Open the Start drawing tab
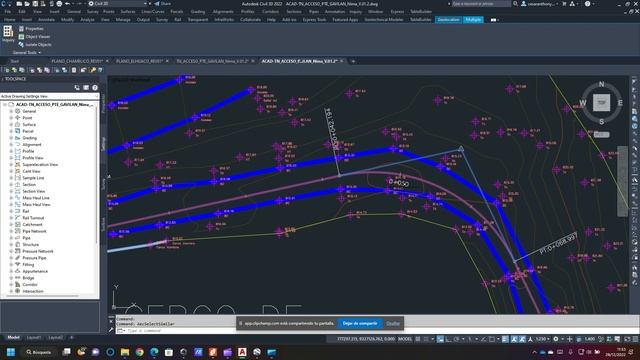 (15, 61)
